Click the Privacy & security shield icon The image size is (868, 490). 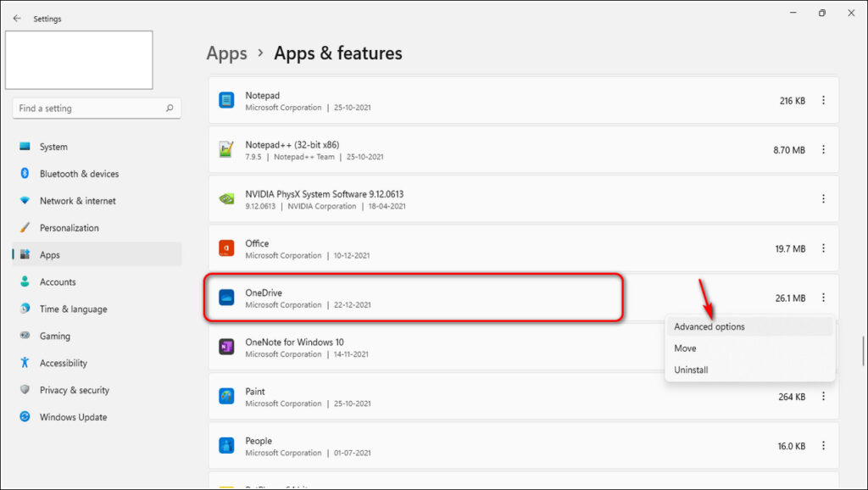point(25,390)
